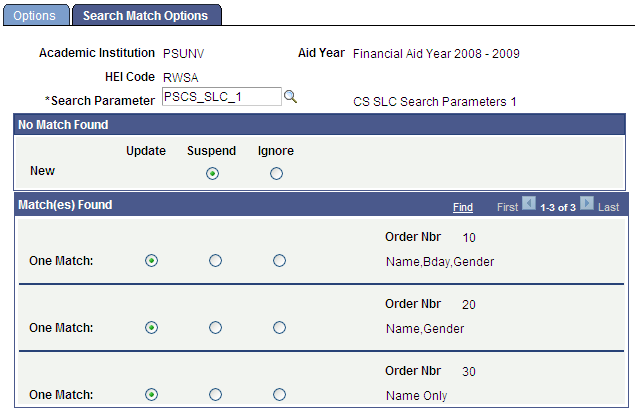Select Ignore for New under No Match Found
This screenshot has height=414, width=635.
[x=276, y=173]
